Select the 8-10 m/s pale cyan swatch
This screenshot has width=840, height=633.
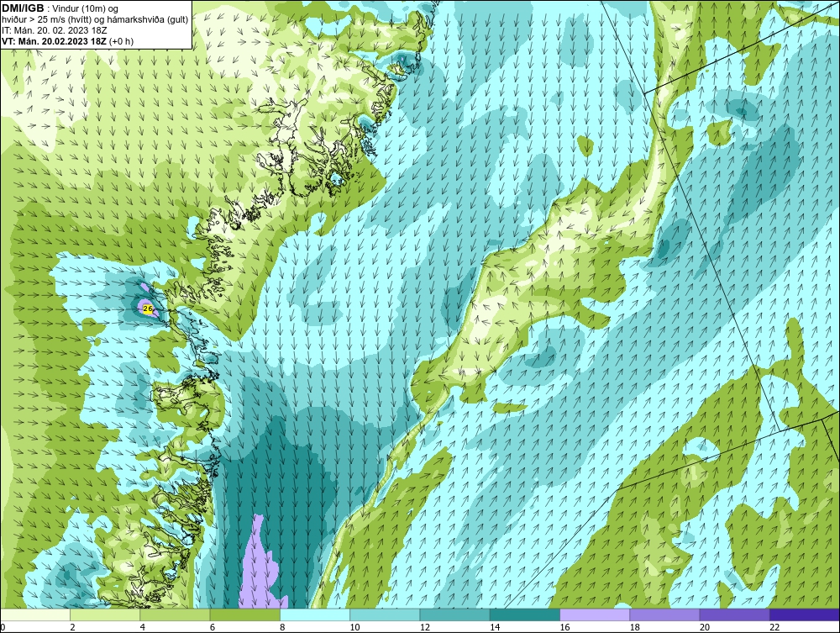(x=315, y=615)
